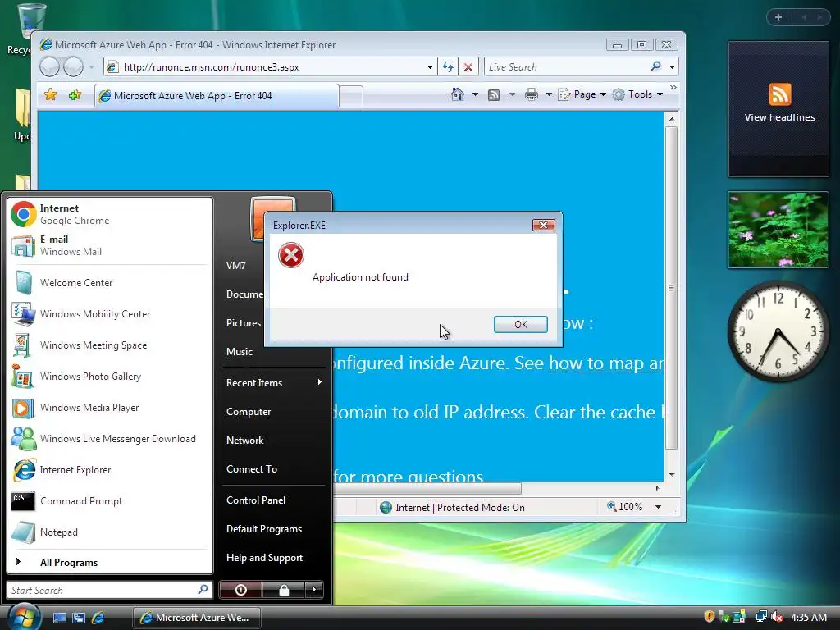Open the Page menu
Image resolution: width=840 pixels, height=630 pixels.
tap(582, 94)
